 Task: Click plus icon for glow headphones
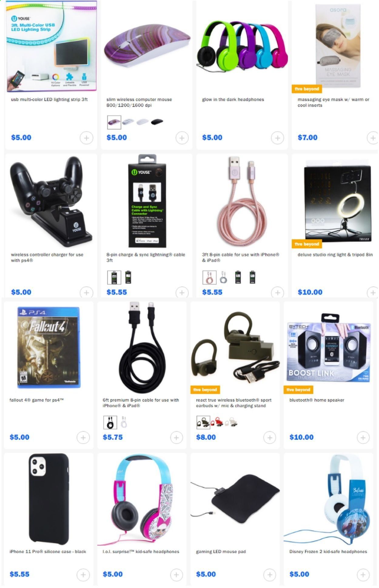pos(277,138)
